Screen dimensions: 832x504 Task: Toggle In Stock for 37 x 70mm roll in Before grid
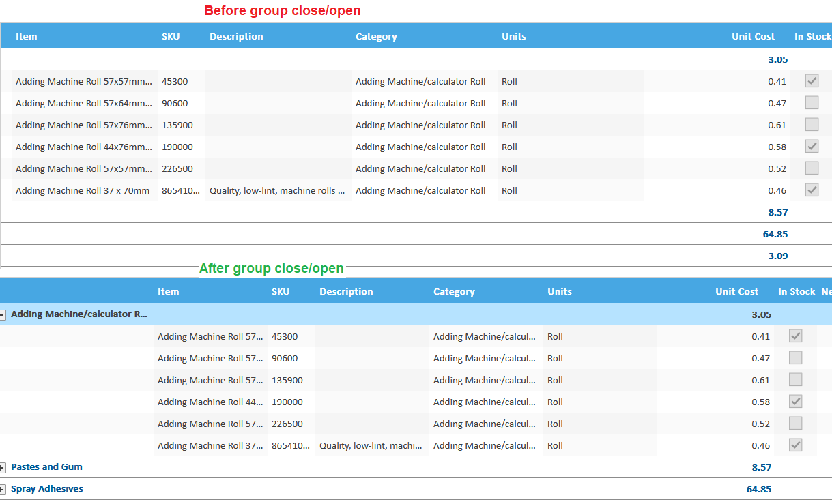[x=812, y=190]
